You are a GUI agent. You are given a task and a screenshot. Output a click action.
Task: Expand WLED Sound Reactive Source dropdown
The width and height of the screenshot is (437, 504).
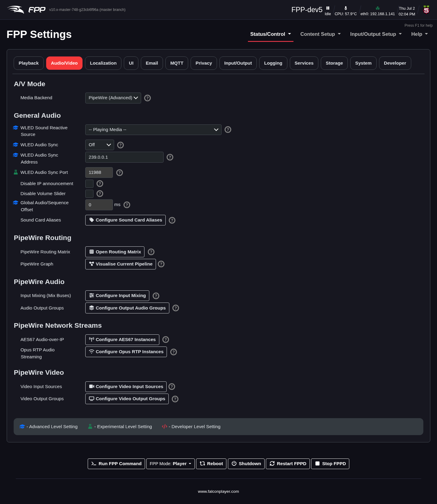(x=153, y=130)
